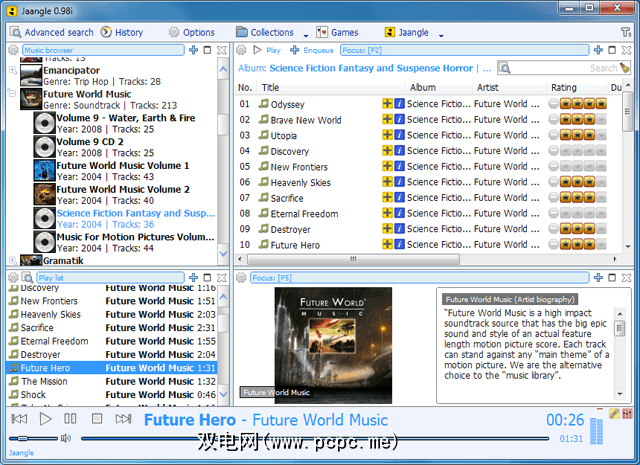640x465 pixels.
Task: Stop the playback
Action: (x=97, y=419)
